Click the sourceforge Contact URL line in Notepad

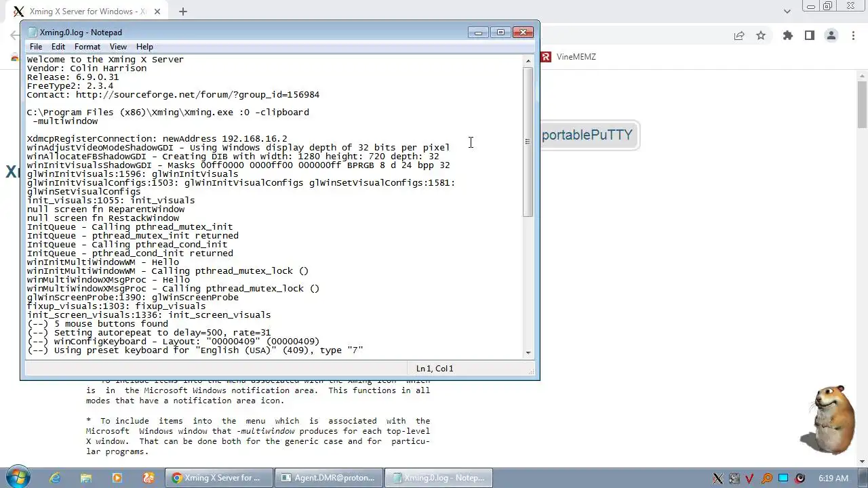[173, 95]
